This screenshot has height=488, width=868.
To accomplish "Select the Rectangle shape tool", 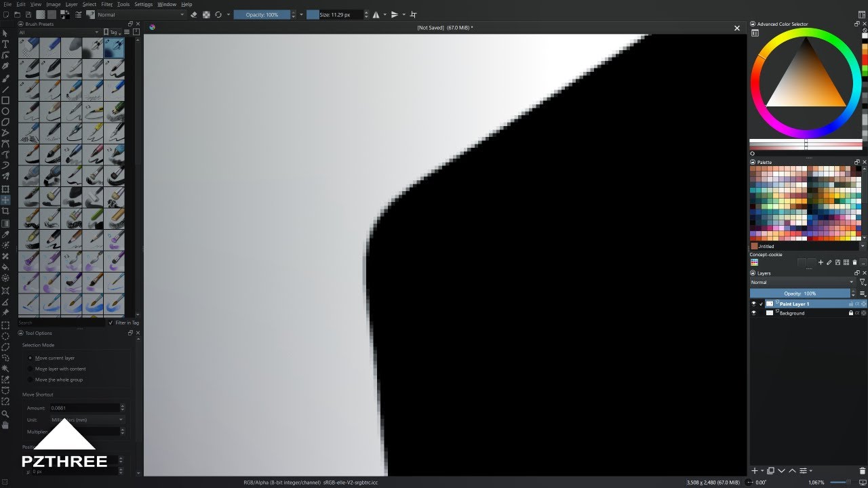I will click(5, 100).
